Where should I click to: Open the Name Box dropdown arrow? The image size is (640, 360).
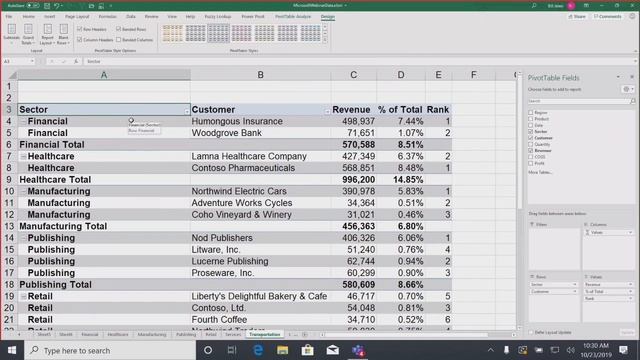pos(32,61)
